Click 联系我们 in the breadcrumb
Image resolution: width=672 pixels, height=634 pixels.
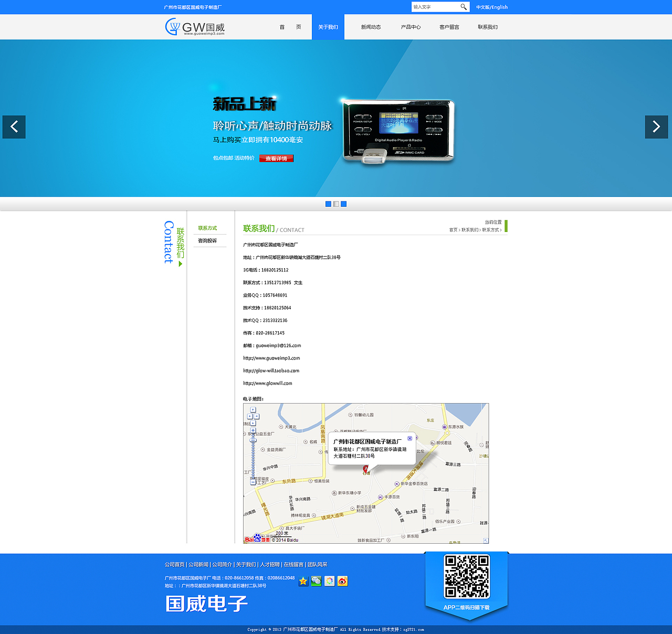tap(470, 230)
